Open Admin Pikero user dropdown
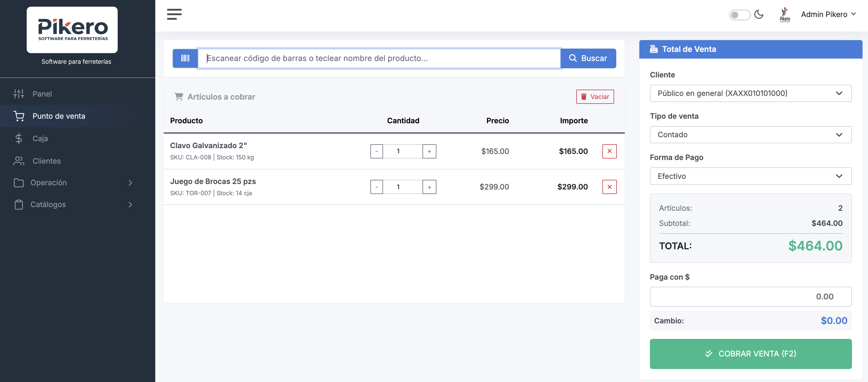 click(x=828, y=14)
